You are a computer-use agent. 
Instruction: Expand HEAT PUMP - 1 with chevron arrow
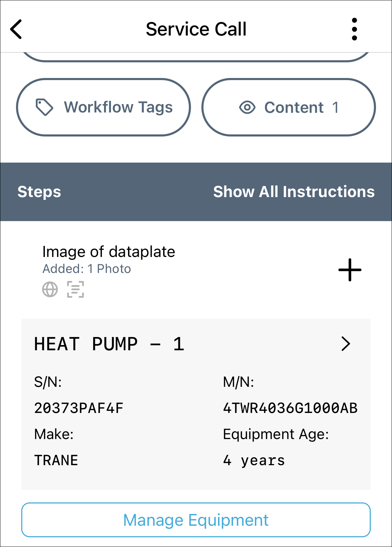(x=345, y=344)
